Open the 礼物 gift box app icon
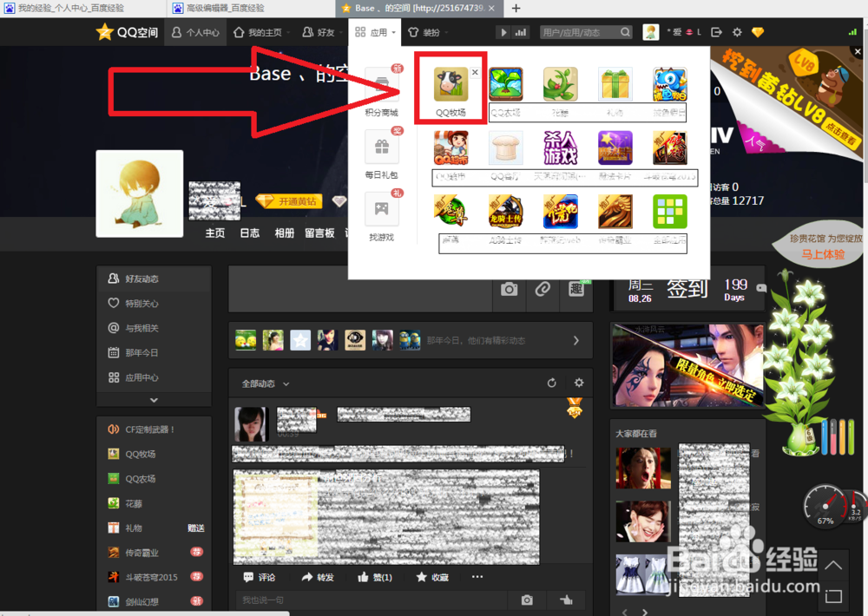Screen dimensions: 868x616 point(615,85)
